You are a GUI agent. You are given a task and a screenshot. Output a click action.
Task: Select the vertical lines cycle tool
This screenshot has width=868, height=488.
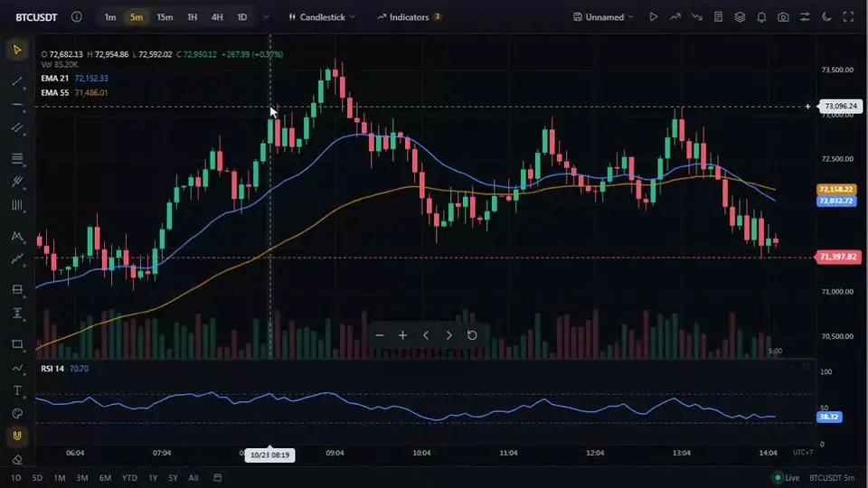tap(17, 205)
